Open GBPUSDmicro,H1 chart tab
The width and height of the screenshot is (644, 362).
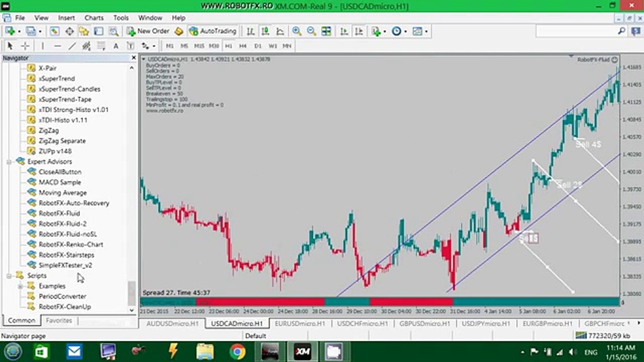425,324
